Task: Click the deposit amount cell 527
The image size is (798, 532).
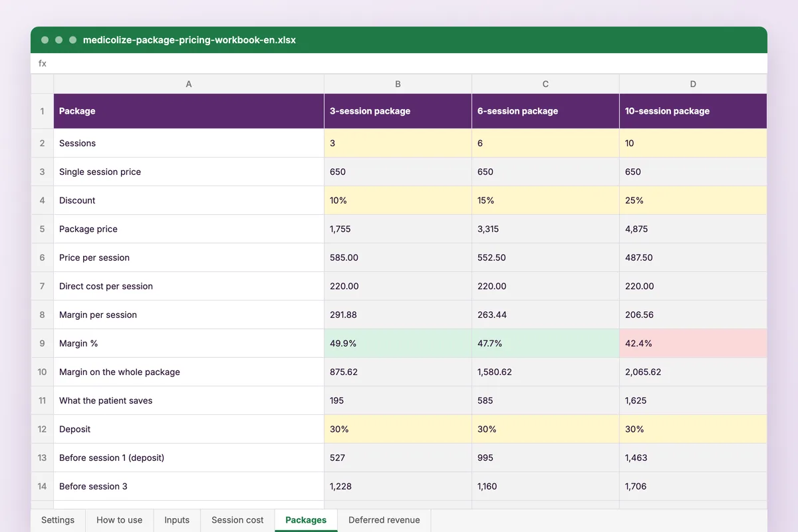Action: tap(398, 458)
